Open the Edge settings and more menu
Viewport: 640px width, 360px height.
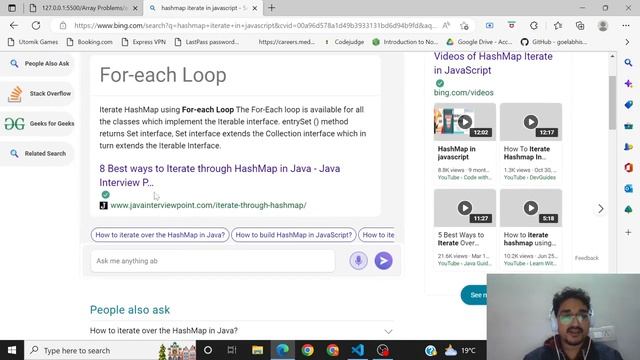626,25
